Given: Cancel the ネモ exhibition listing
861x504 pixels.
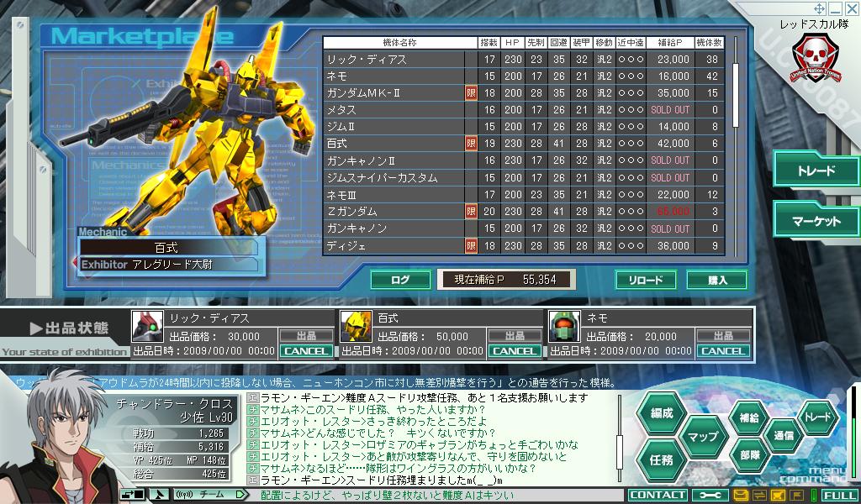Looking at the screenshot, I should [722, 351].
